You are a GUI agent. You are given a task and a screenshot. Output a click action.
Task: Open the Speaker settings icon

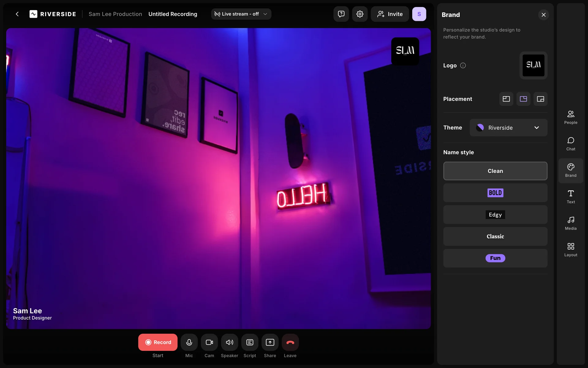[229, 342]
